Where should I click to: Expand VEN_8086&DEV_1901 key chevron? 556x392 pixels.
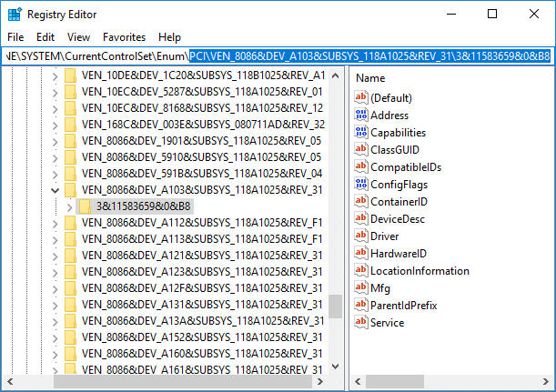tap(55, 142)
